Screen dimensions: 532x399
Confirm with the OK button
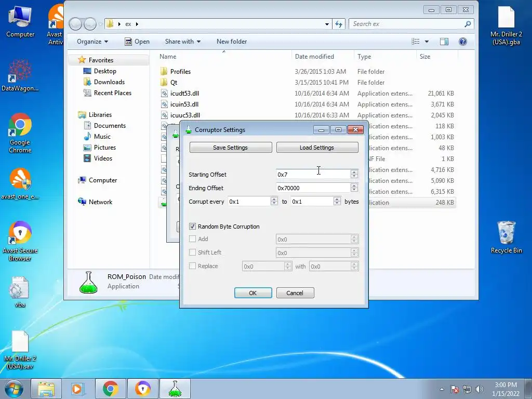click(x=253, y=293)
